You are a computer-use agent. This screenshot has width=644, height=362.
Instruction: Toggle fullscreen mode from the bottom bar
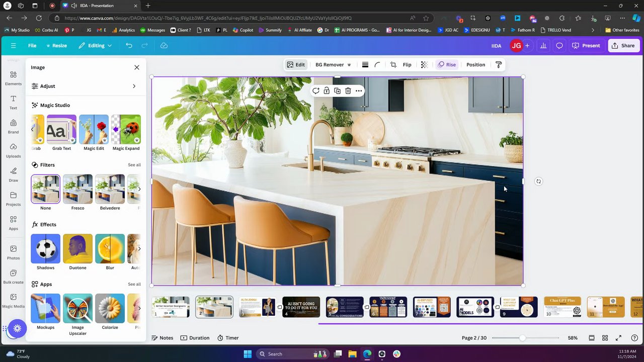pyautogui.click(x=618, y=338)
